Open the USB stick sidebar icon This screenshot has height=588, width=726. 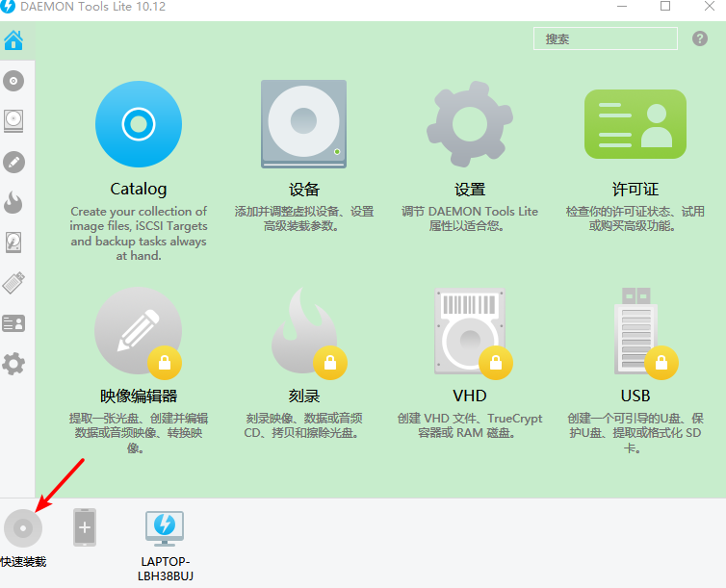point(13,283)
